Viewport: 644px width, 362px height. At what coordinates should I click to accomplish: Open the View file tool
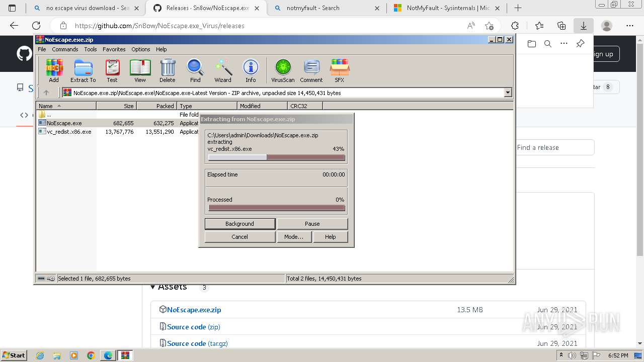(140, 70)
